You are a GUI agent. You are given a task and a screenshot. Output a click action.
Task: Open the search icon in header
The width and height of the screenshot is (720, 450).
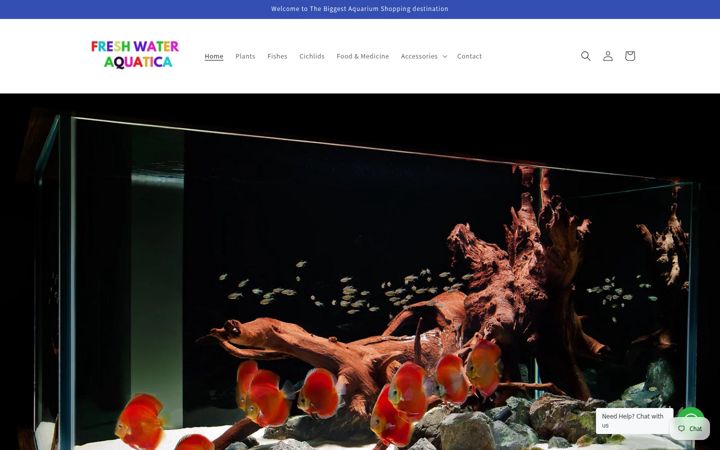585,56
